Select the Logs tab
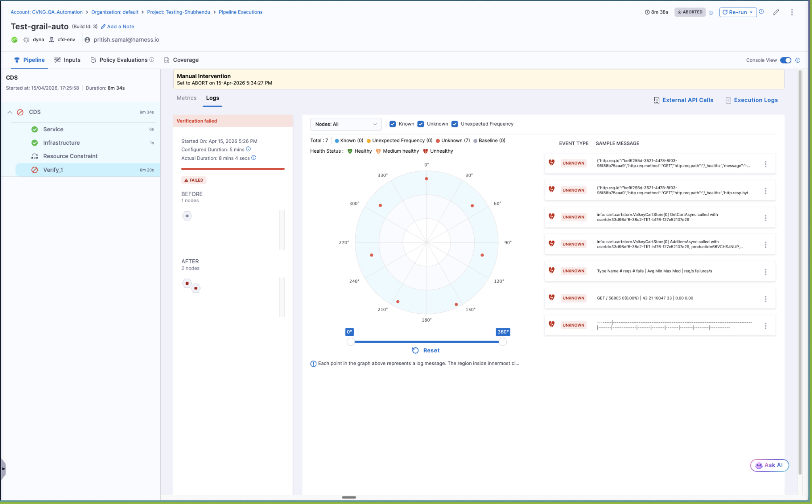This screenshot has width=812, height=504. click(x=213, y=98)
